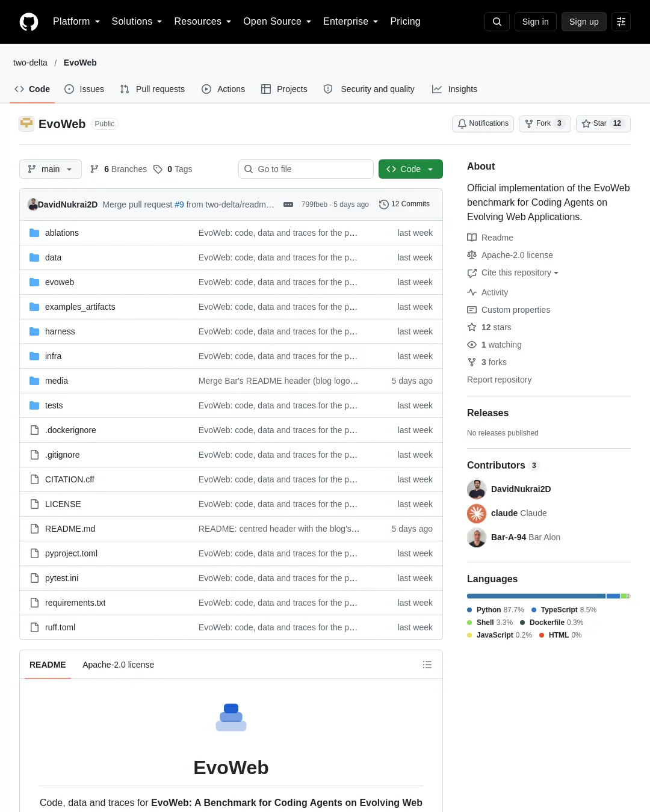This screenshot has width=650, height=812.
Task: Click the Apache-2.0 license scale icon
Action: pyautogui.click(x=472, y=255)
